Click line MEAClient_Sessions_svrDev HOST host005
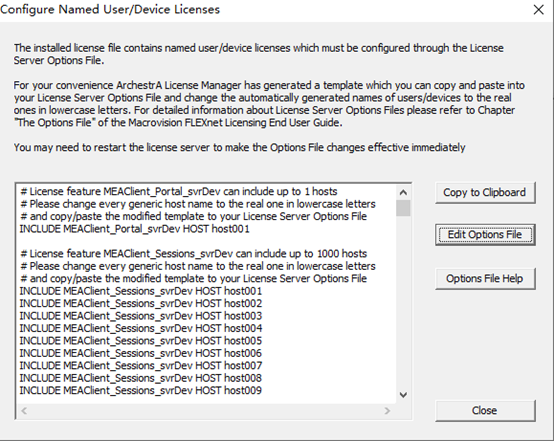554x441 pixels. click(x=141, y=341)
